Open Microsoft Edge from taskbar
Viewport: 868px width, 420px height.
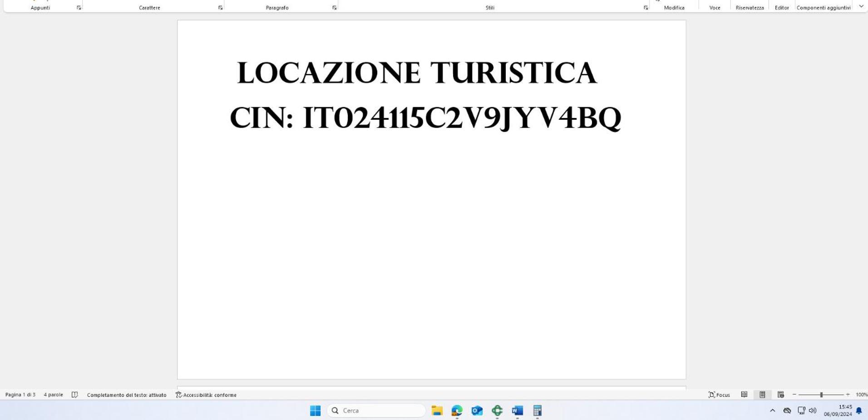(457, 410)
